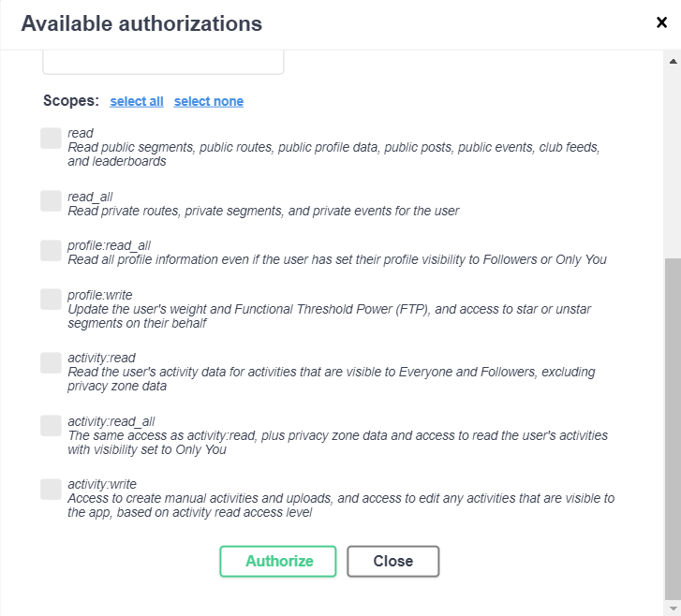Click the select all scopes link
Screen dimensions: 681x616
click(137, 102)
